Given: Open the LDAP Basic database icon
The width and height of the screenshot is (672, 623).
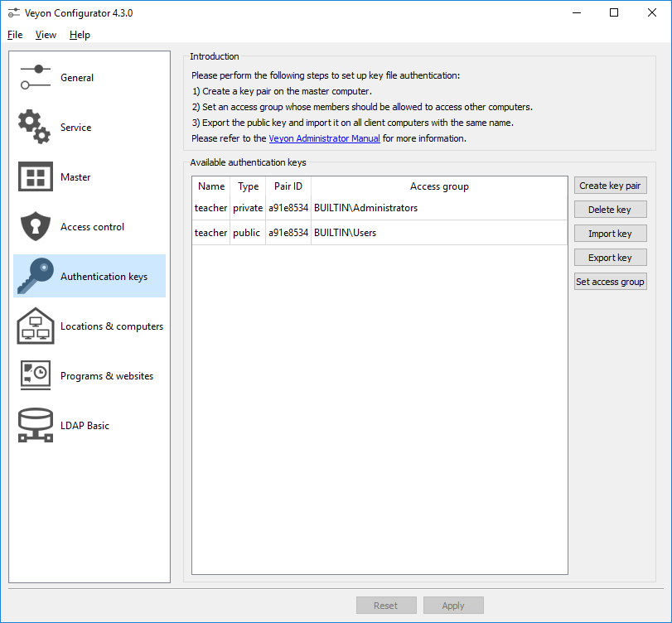Looking at the screenshot, I should pos(36,426).
